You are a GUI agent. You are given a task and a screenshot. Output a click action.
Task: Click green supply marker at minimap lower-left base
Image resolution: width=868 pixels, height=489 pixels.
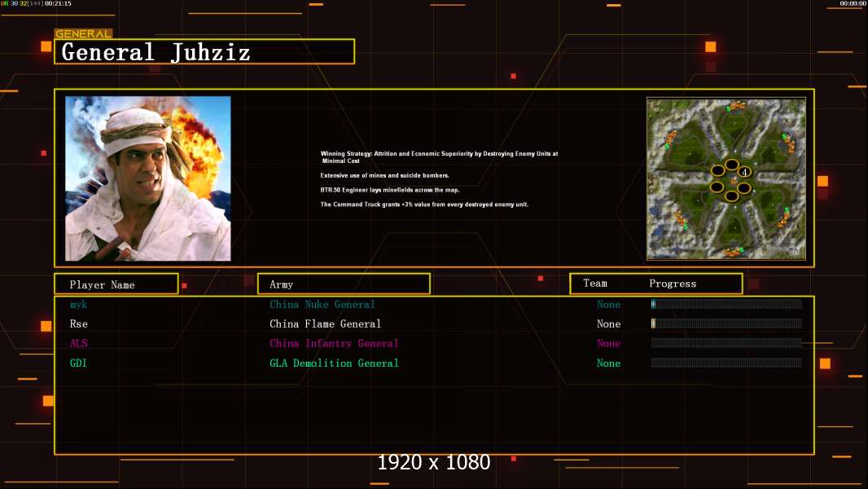(686, 227)
